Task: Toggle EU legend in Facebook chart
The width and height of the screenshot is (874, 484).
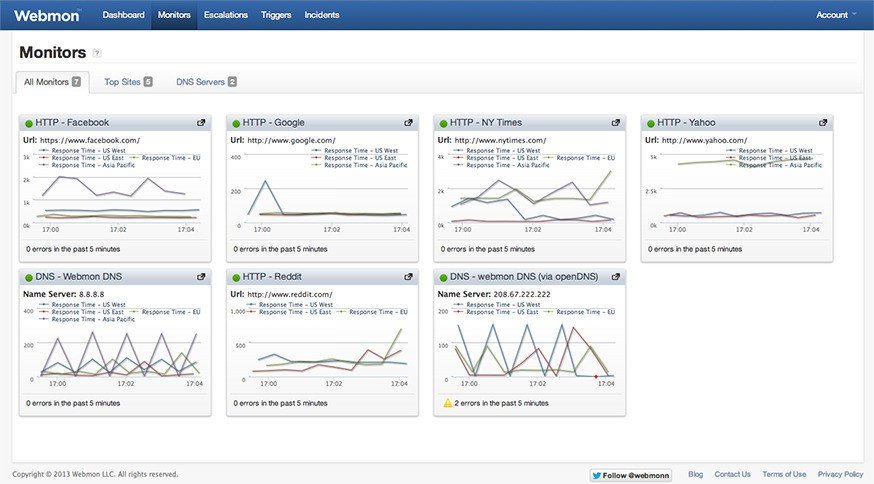Action: coord(165,158)
